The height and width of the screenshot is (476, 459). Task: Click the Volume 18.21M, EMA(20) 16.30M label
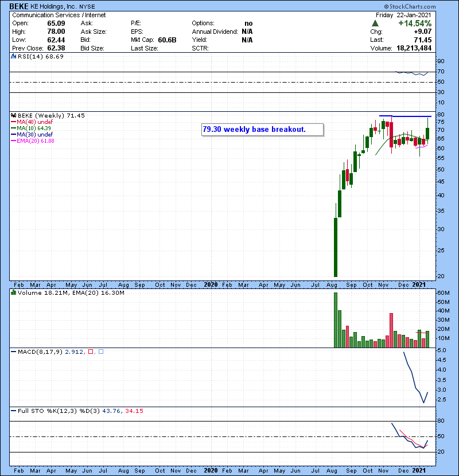pyautogui.click(x=71, y=293)
